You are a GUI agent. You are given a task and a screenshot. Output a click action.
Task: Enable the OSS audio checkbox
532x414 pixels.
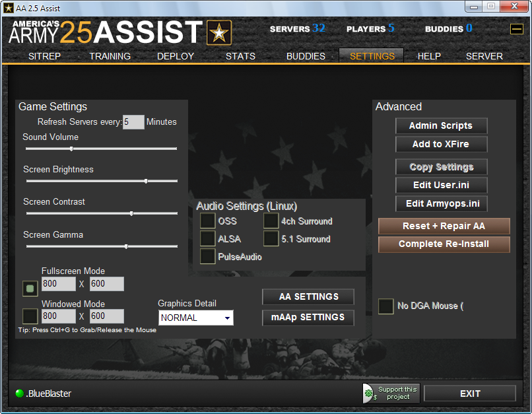pyautogui.click(x=208, y=221)
